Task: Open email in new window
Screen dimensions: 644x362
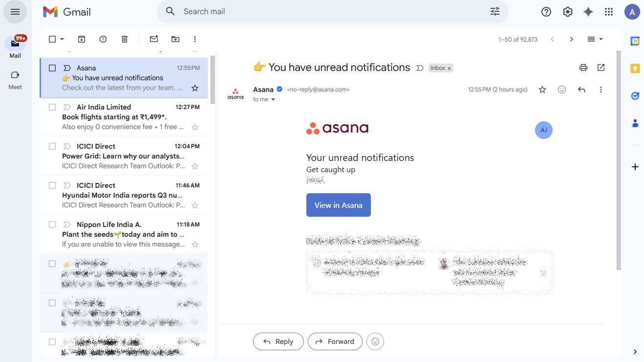Action: [x=601, y=68]
